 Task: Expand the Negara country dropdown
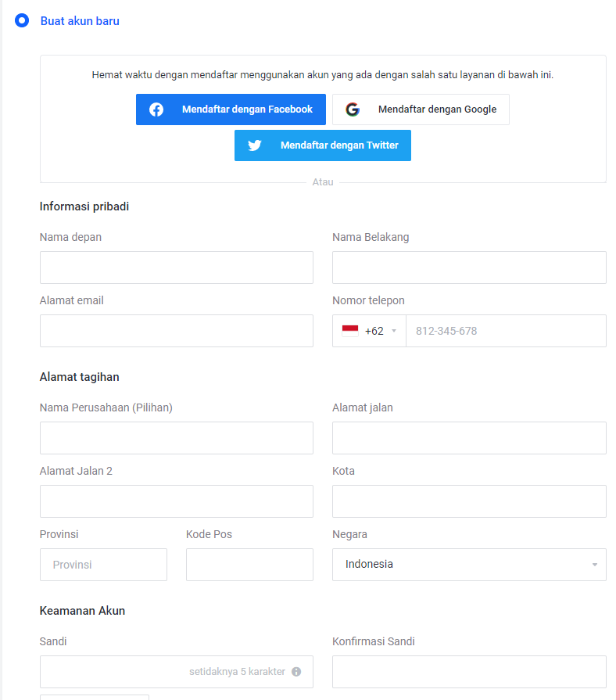469,565
